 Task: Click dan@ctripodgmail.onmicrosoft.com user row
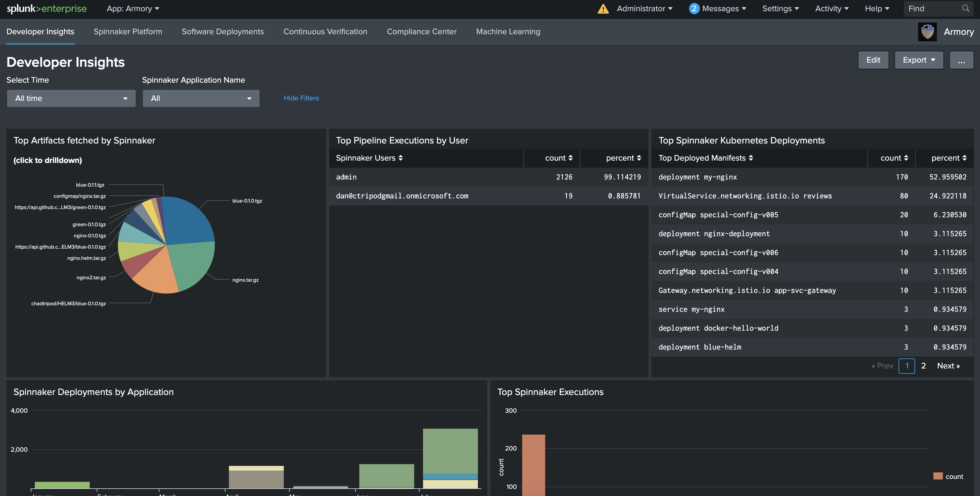click(489, 196)
